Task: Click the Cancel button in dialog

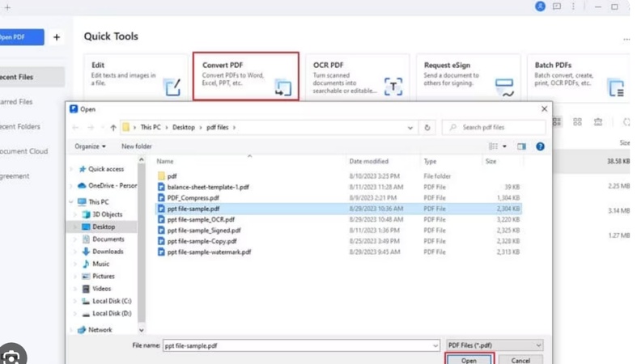Action: pos(520,360)
